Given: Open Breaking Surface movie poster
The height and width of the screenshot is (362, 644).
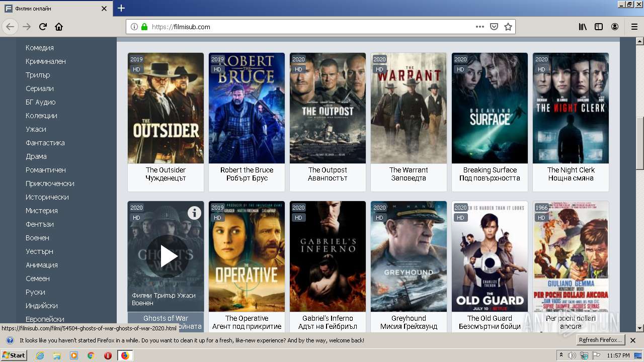Looking at the screenshot, I should click(490, 108).
